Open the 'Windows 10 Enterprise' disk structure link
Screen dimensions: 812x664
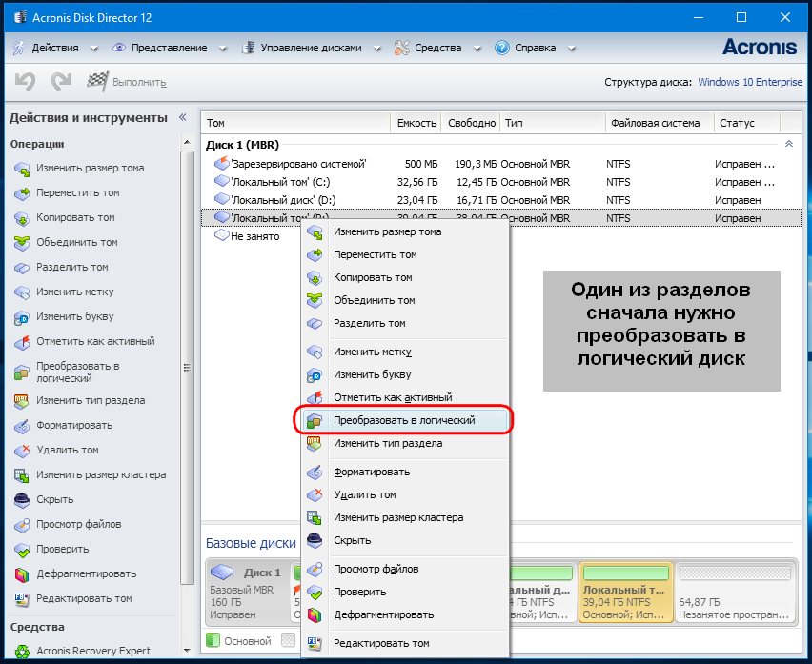point(750,83)
